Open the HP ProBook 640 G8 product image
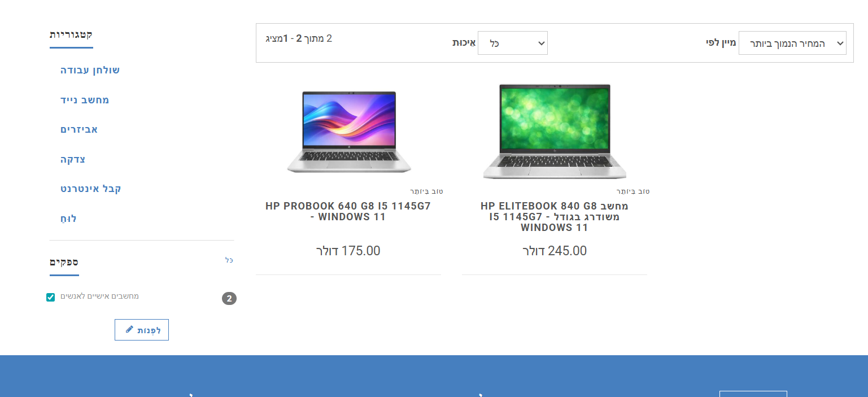 [x=348, y=132]
